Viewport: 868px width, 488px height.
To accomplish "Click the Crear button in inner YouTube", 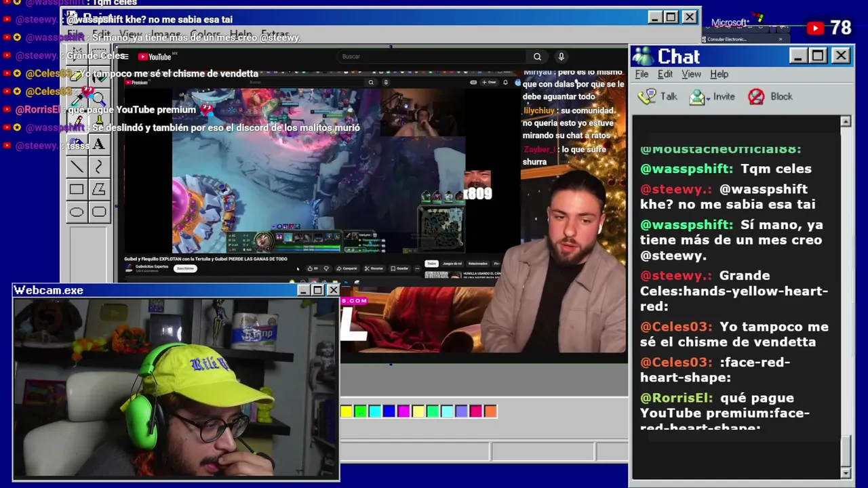I will [490, 82].
